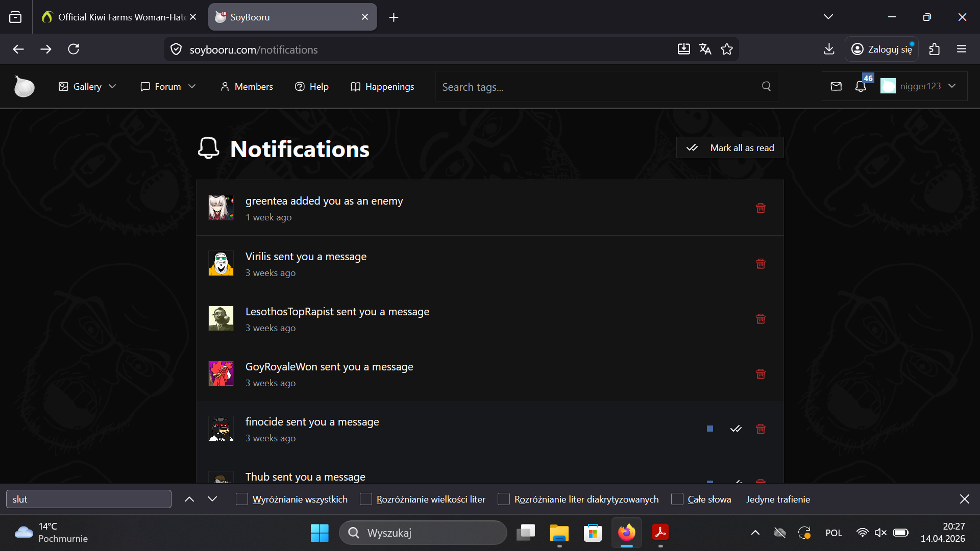Viewport: 980px width, 551px height.
Task: Delete the greentea enemy notification
Action: 761,208
